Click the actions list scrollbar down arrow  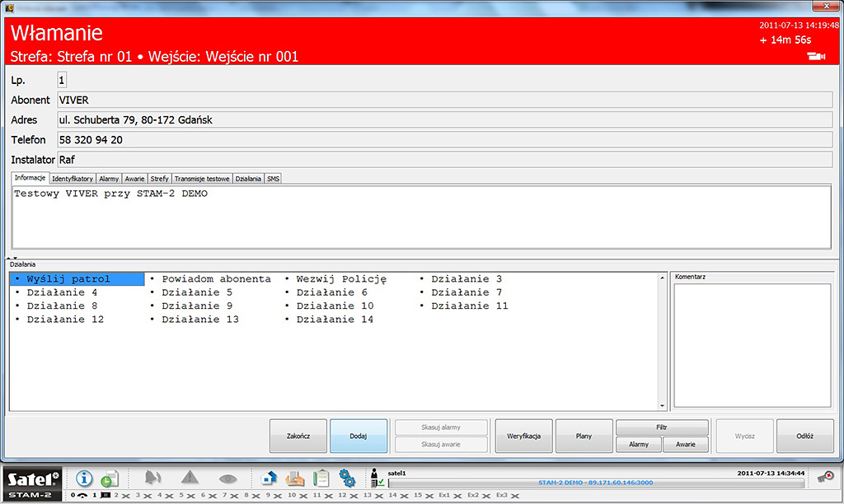point(663,405)
